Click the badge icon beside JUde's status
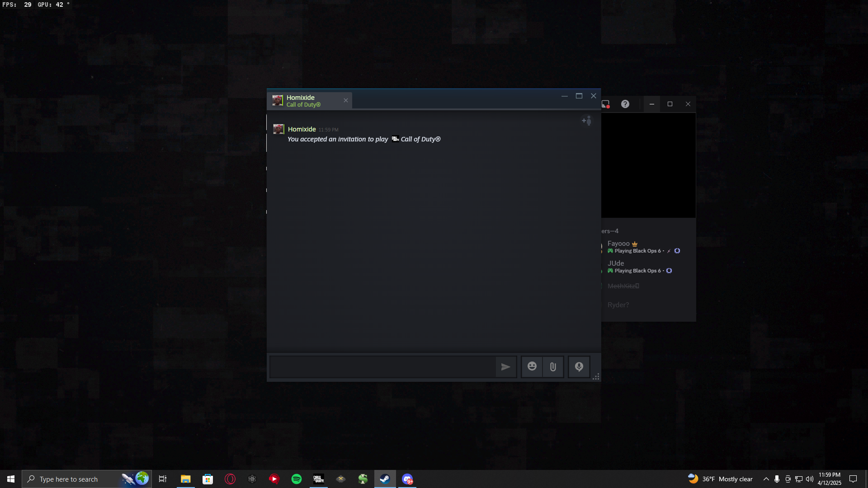868x488 pixels. pyautogui.click(x=669, y=271)
